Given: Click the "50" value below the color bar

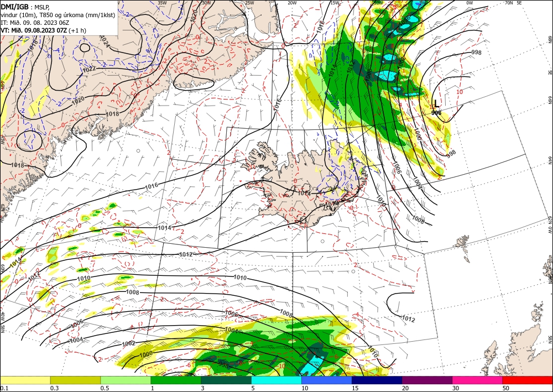Looking at the screenshot, I should (x=506, y=388).
